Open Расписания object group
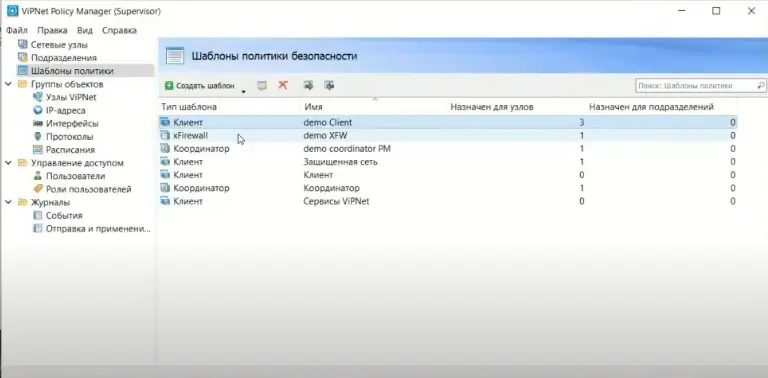 71,150
